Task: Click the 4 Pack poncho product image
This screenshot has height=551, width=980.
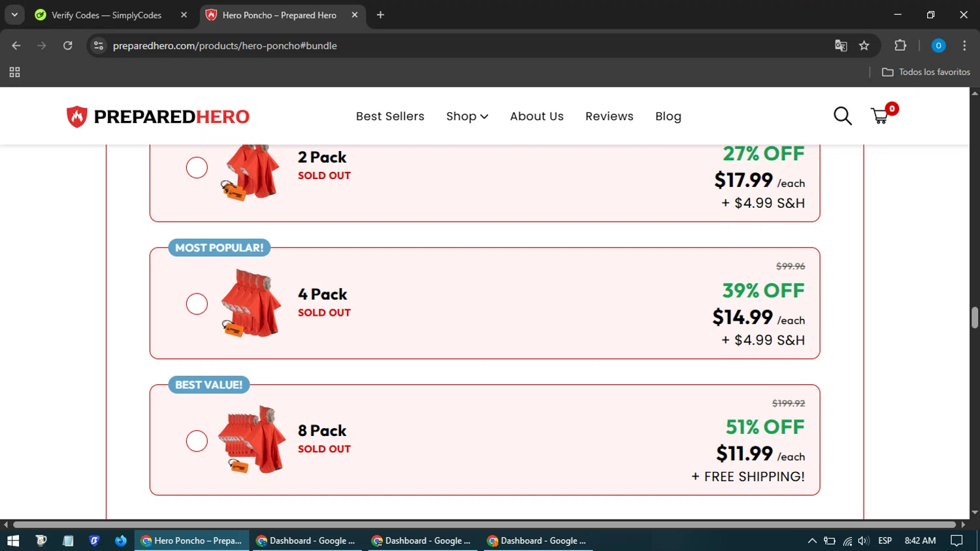Action: [x=251, y=303]
